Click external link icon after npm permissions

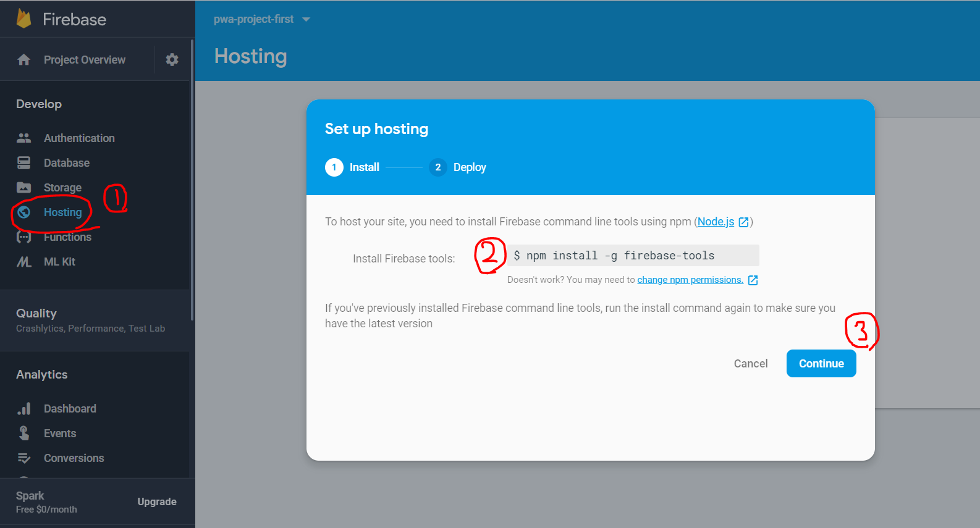pyautogui.click(x=753, y=280)
